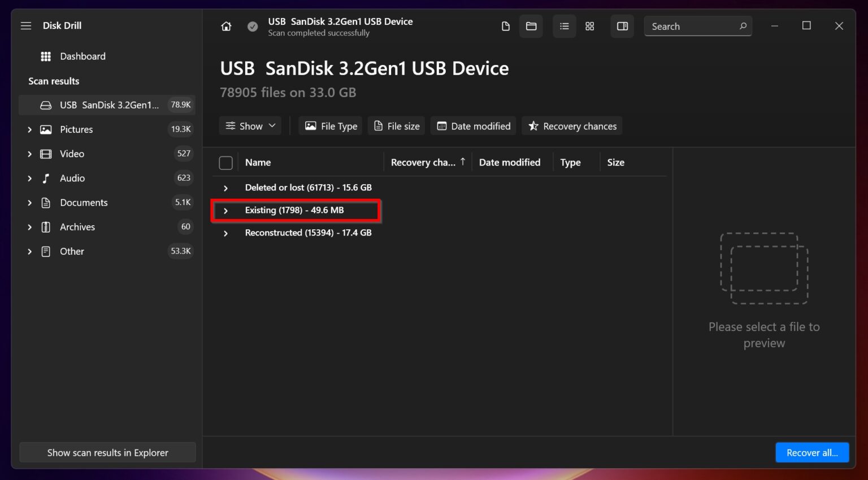Viewport: 868px width, 480px height.
Task: Expand the Existing files group
Action: 225,210
